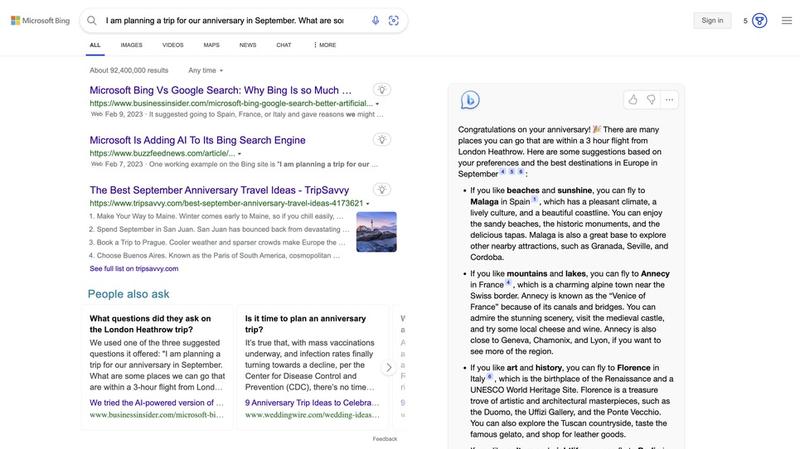Viewport: 800px width, 449px height.
Task: Click citation 6 after Florence in Italy
Action: (490, 377)
